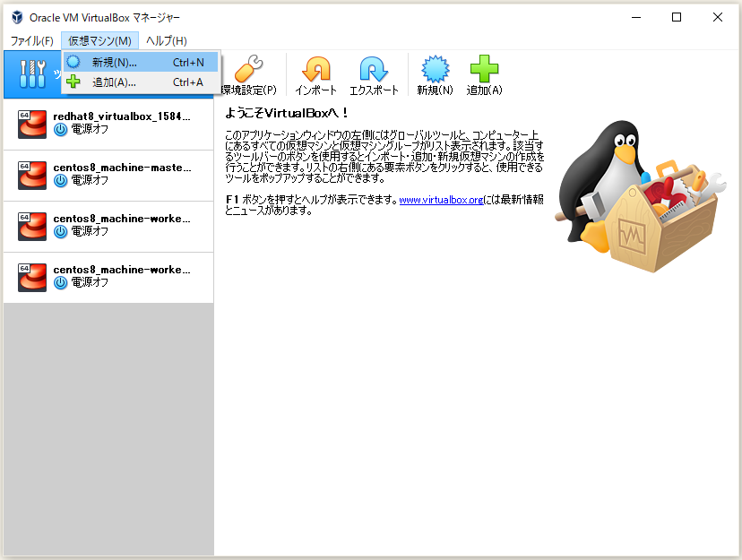
Task: Click the ようこそVirtualBoxへ！ heading
Action: click(x=288, y=113)
